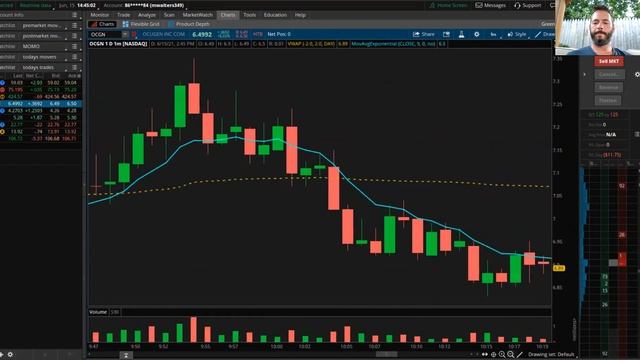Open the Monitor tab

(x=100, y=15)
